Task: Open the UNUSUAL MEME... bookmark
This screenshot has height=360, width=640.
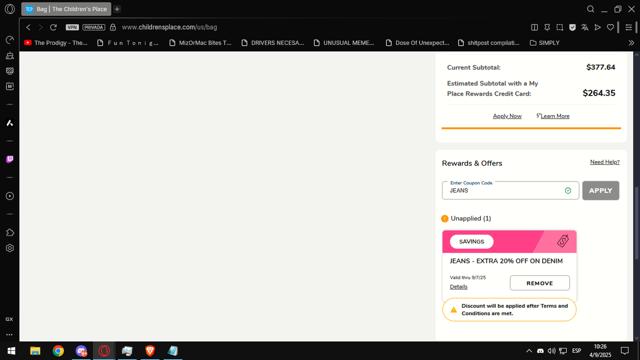Action: [344, 43]
